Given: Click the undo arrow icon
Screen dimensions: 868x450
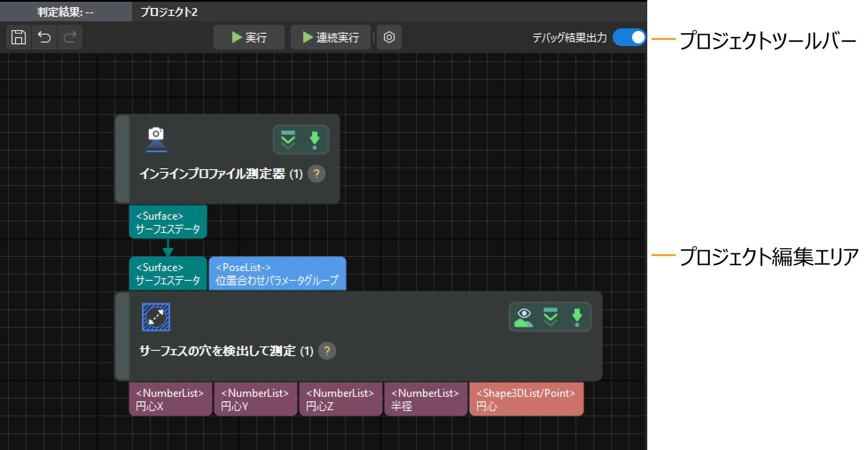Looking at the screenshot, I should tap(44, 37).
